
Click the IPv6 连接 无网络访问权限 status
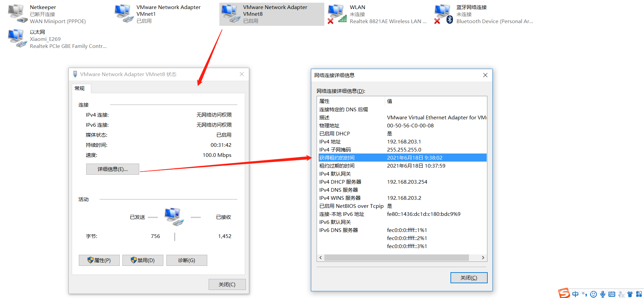point(214,125)
